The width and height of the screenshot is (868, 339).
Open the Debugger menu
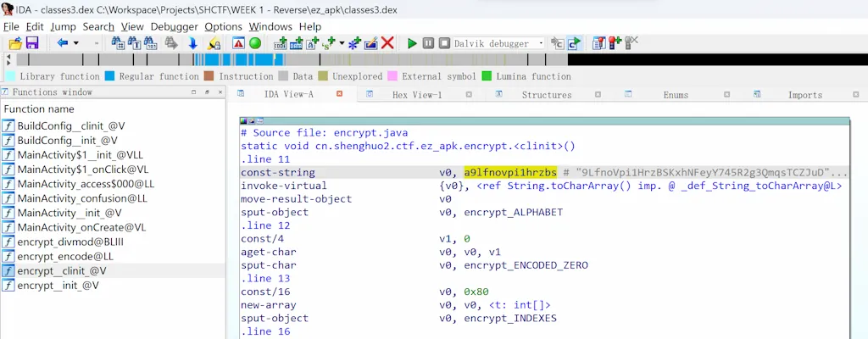coord(174,26)
